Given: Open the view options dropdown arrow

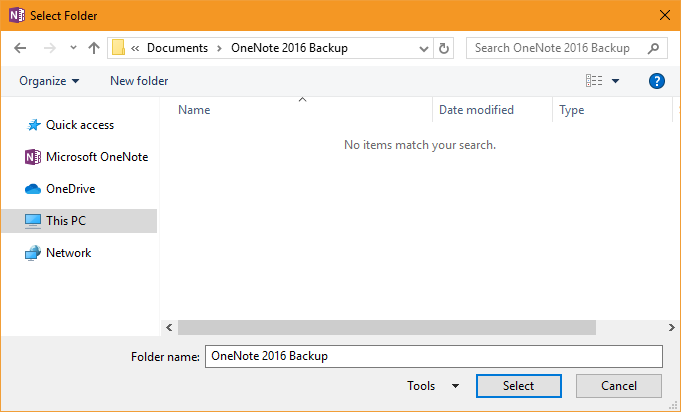Looking at the screenshot, I should click(615, 81).
